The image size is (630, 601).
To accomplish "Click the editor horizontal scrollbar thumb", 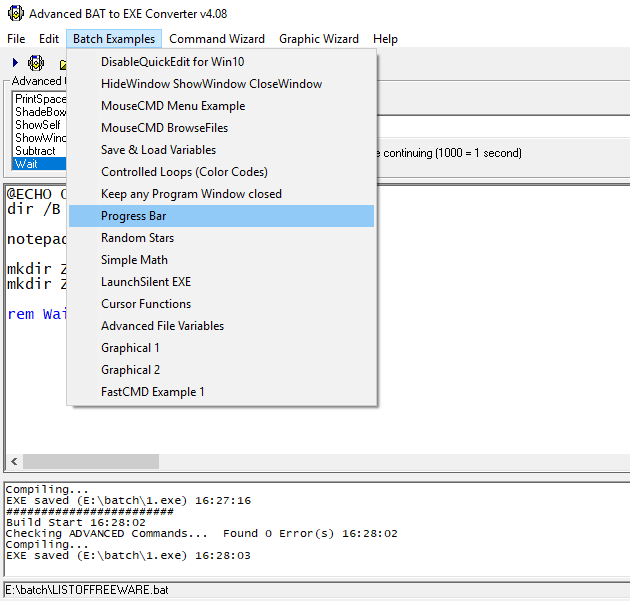I will click(91, 461).
